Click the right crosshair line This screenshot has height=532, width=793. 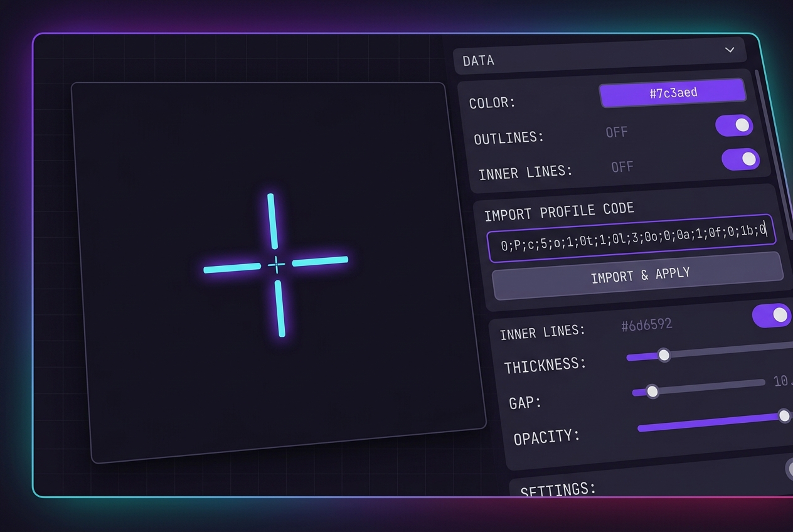tap(320, 261)
